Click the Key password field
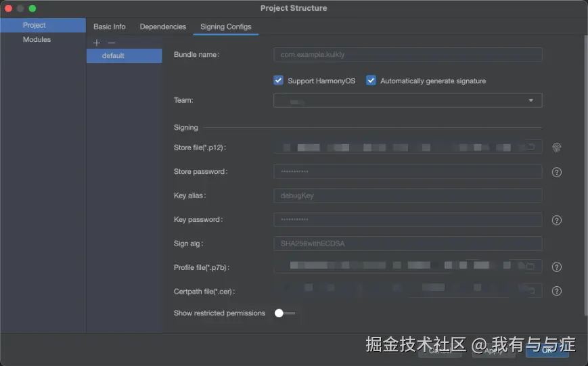 pyautogui.click(x=407, y=219)
